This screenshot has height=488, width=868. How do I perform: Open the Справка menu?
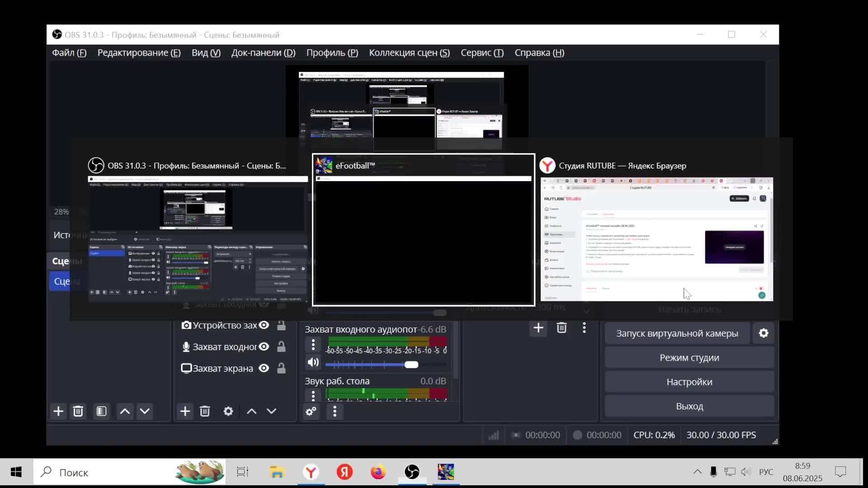539,53
